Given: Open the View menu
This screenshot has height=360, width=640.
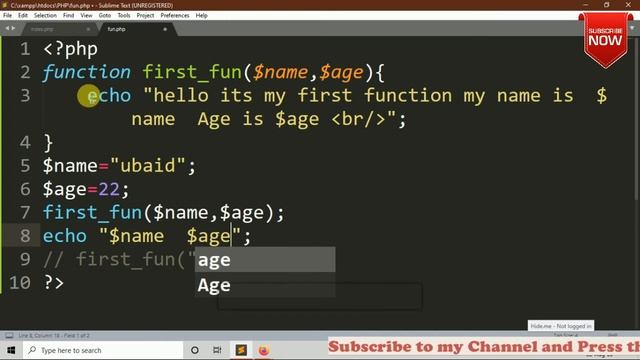Looking at the screenshot, I should [86, 16].
